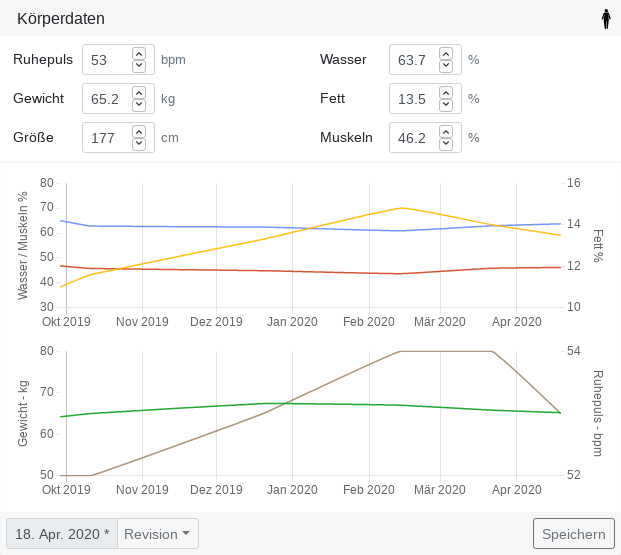Increase Wasser percentage with the up arrow
This screenshot has height=555, width=621.
click(446, 53)
